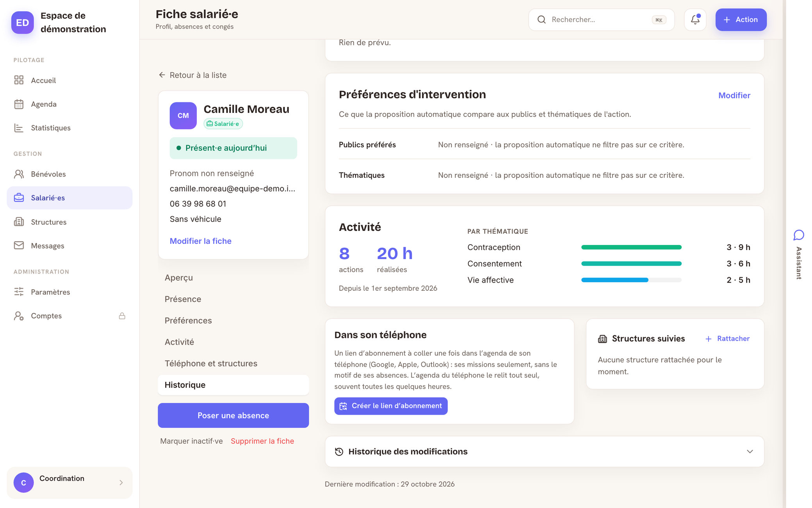
Task: Click the search magnifier icon
Action: [x=541, y=20]
